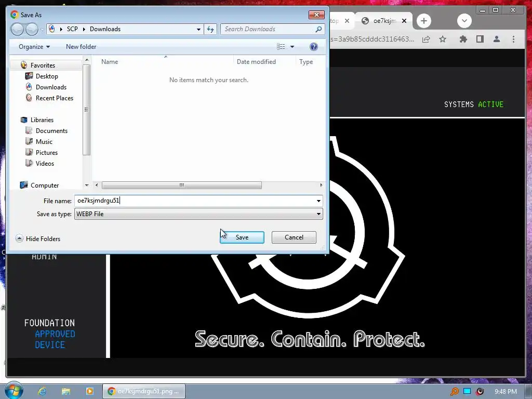This screenshot has height=399, width=532.
Task: Click Downloads in the address breadcrumb
Action: coord(105,29)
